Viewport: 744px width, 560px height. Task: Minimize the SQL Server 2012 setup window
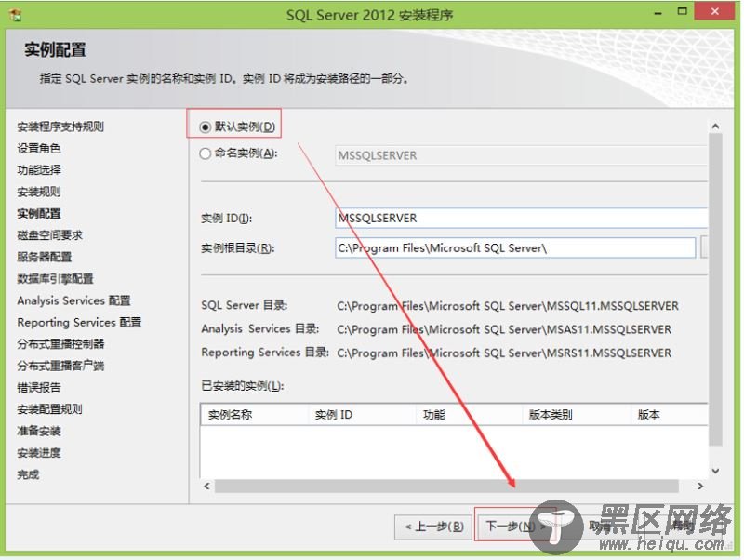click(x=658, y=13)
